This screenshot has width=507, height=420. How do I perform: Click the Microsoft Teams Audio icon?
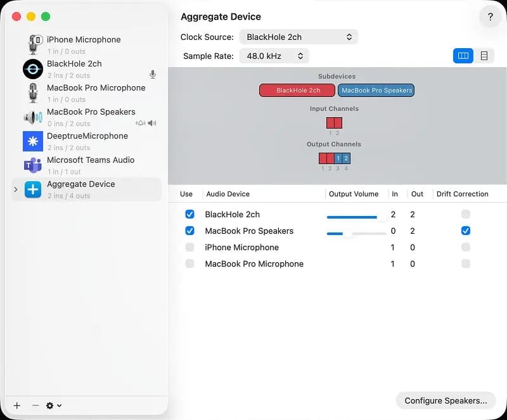(x=32, y=165)
